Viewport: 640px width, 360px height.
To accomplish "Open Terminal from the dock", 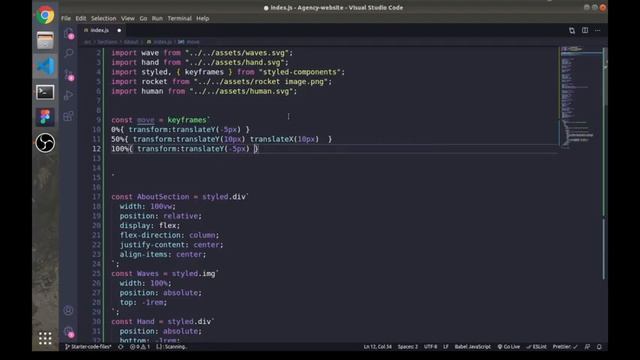I will [x=45, y=92].
